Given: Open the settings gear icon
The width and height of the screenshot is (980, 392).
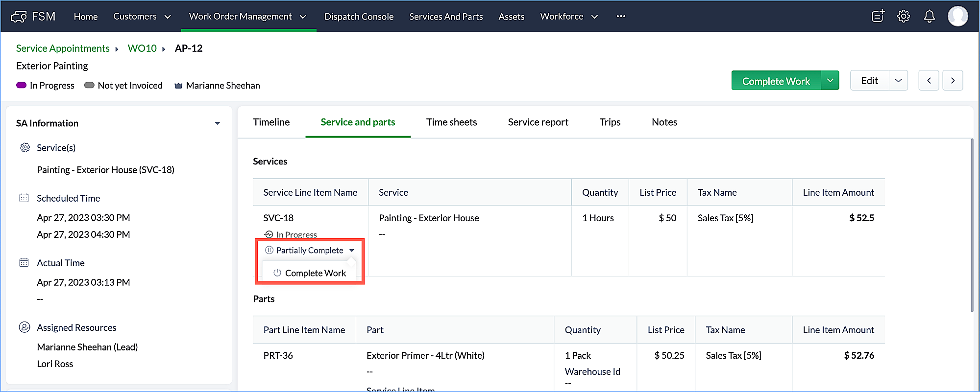Looking at the screenshot, I should [x=904, y=16].
